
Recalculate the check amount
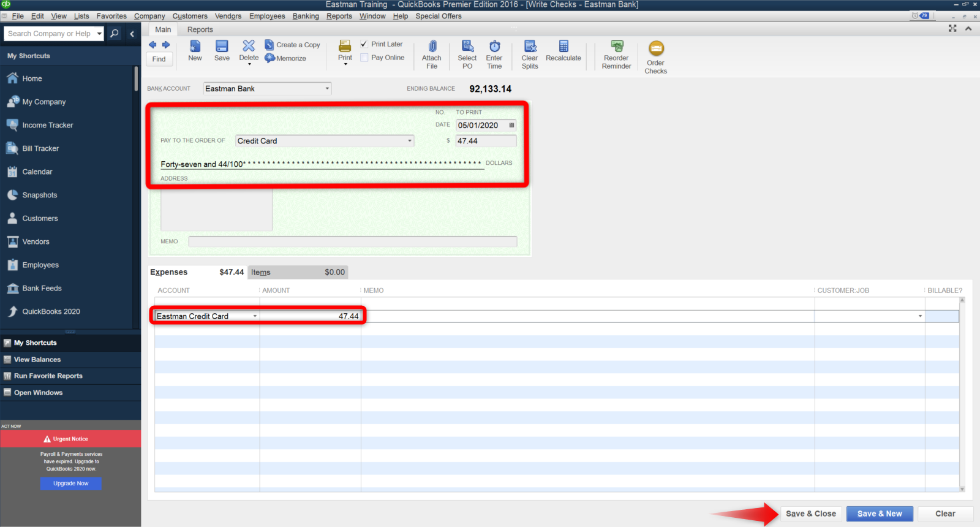point(563,50)
